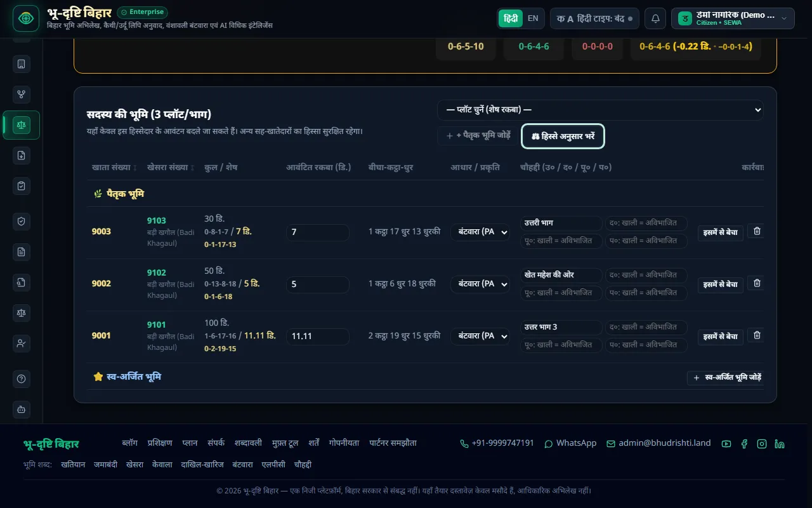Open the notifications bell

click(x=655, y=18)
